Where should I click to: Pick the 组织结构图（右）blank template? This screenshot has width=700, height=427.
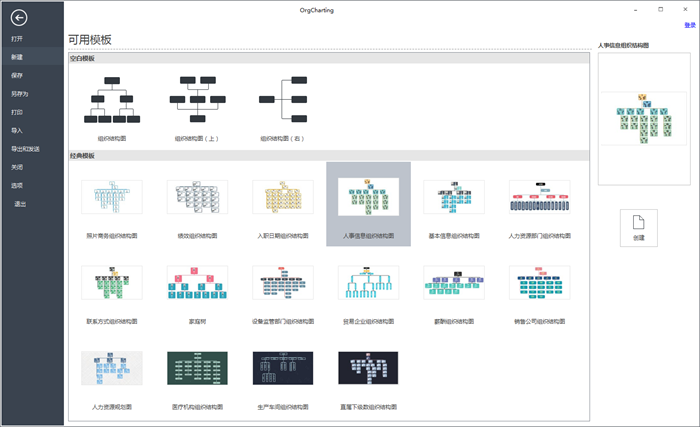click(x=283, y=100)
